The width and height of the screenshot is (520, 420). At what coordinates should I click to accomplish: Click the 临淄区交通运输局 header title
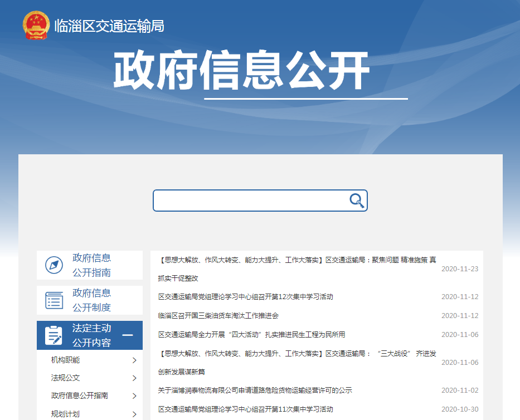[109, 26]
